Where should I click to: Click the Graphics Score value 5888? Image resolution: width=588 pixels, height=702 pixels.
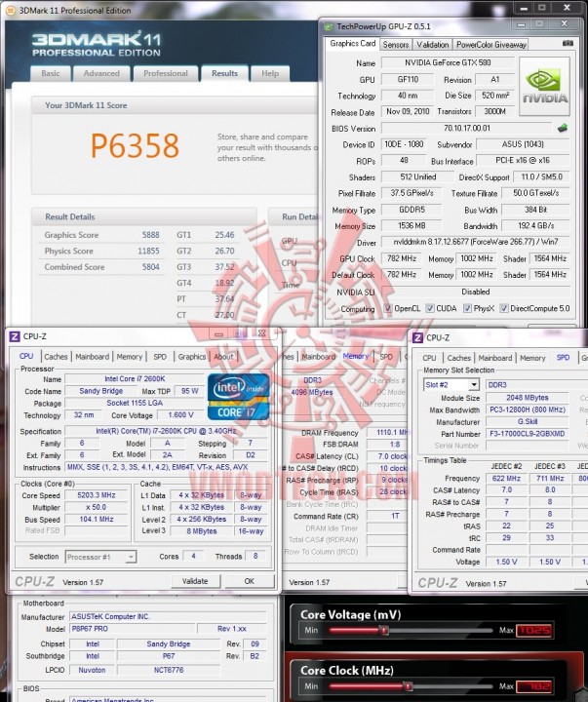(151, 235)
